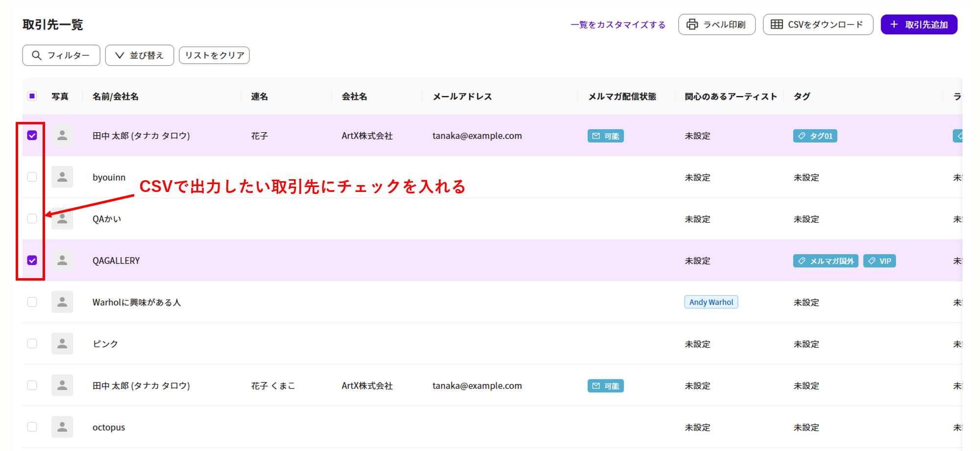Image resolution: width=980 pixels, height=451 pixels.
Task: Click the メールアドレス column header
Action: tap(462, 96)
